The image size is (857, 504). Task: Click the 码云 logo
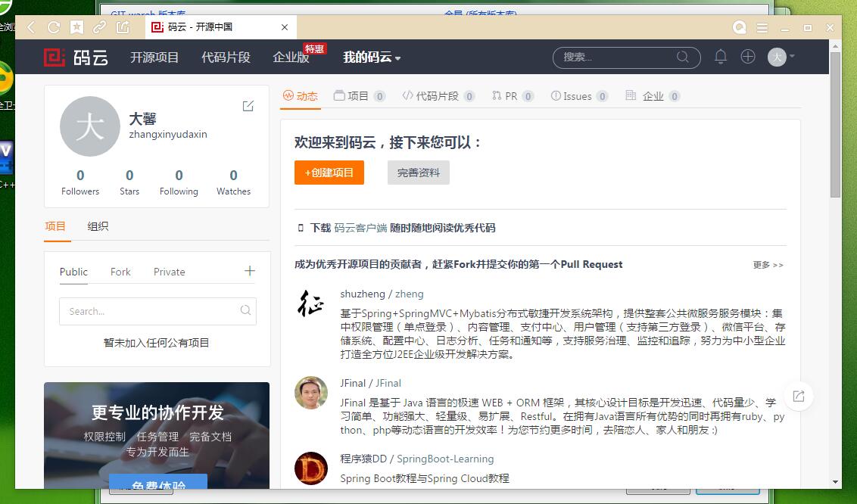tap(76, 57)
